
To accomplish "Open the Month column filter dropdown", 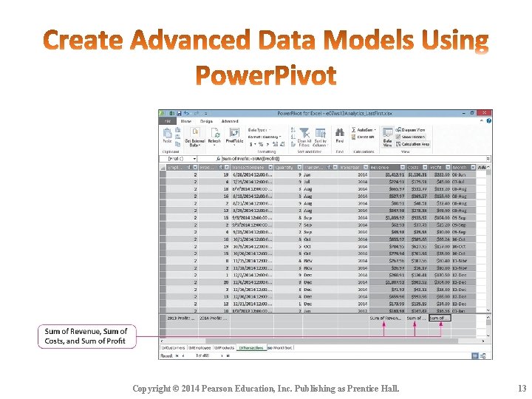I will (x=473, y=167).
